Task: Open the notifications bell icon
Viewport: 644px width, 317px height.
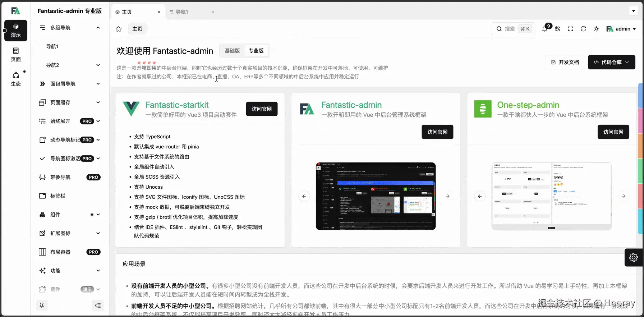Action: coord(545,29)
